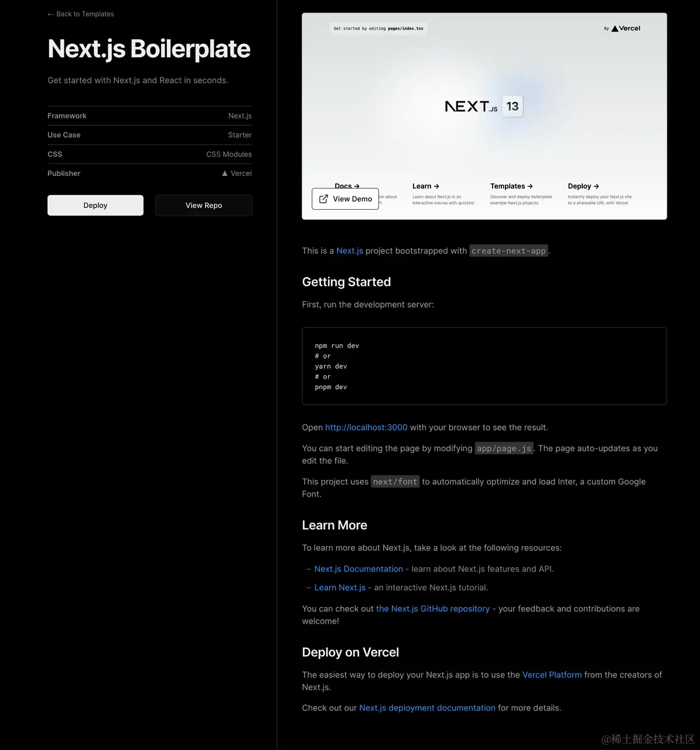Open the Vercel Platform link
Screen dimensions: 700x750
[x=552, y=675]
